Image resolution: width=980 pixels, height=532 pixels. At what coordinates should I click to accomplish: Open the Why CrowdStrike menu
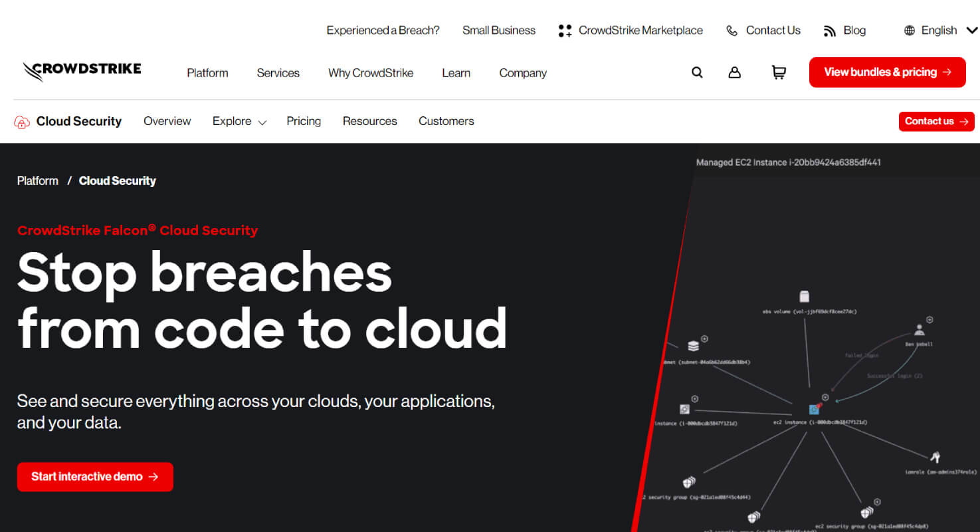371,73
